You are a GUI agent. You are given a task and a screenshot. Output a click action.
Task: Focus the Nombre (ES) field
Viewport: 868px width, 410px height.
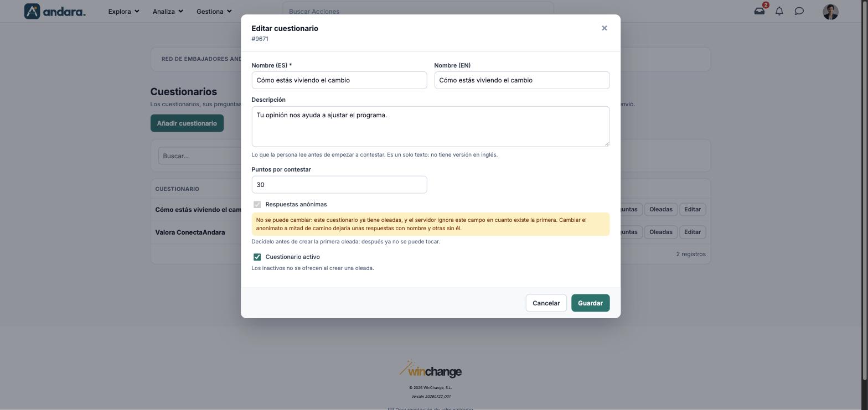tap(339, 80)
